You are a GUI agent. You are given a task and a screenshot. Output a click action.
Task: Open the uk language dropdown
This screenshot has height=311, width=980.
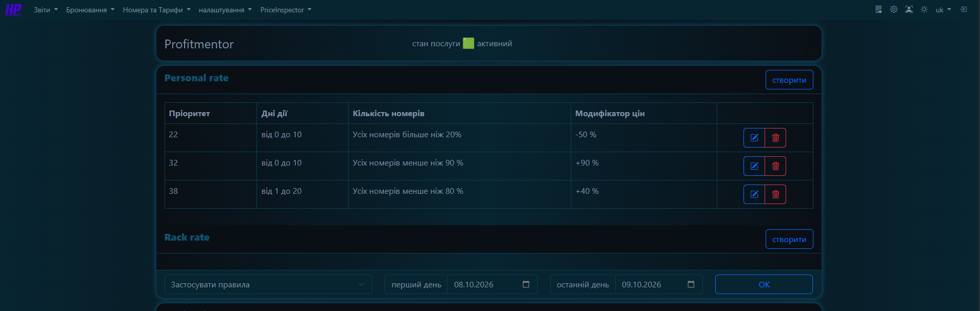pos(943,10)
